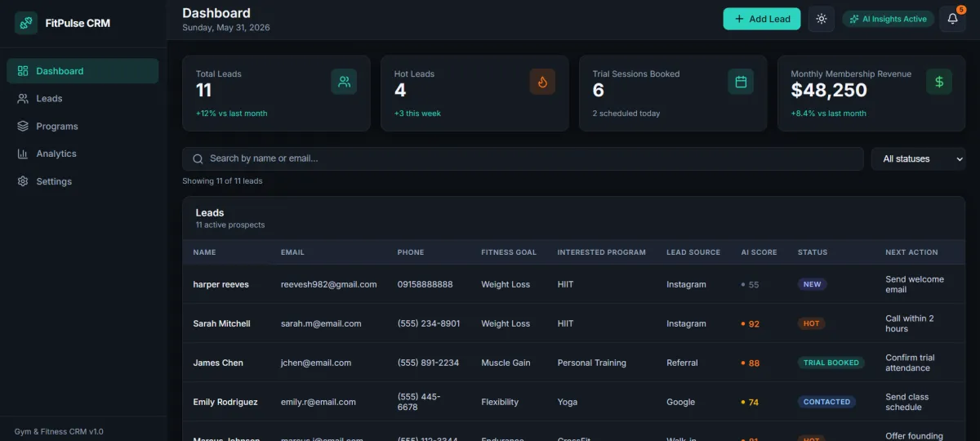This screenshot has height=441, width=980.
Task: Click the NEW status badge
Action: [x=813, y=285]
